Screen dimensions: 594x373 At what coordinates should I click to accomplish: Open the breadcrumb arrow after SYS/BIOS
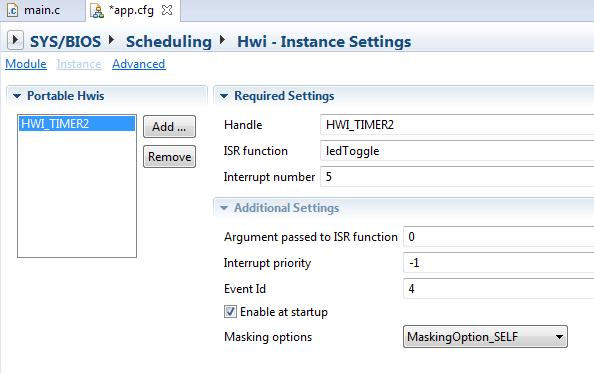[x=111, y=40]
